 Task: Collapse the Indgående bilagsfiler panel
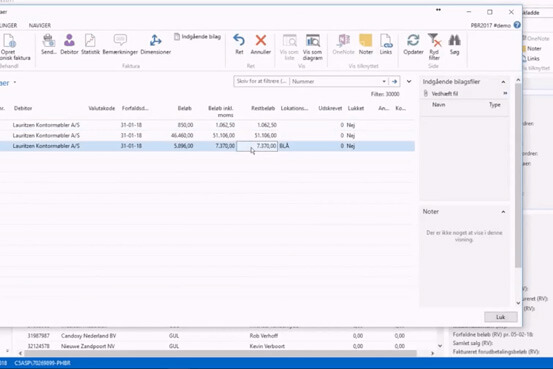coord(503,82)
